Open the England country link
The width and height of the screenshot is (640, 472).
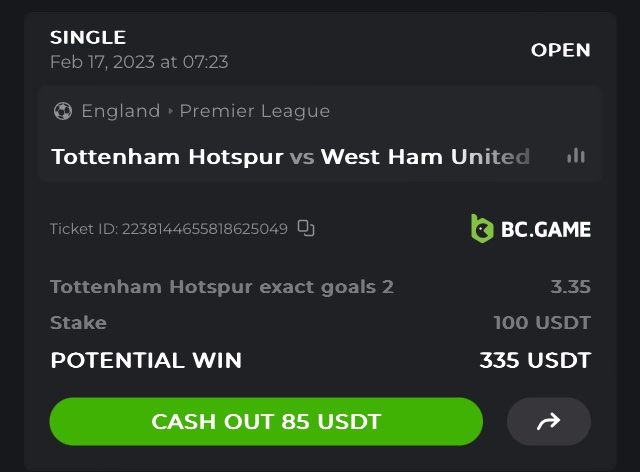tap(120, 111)
